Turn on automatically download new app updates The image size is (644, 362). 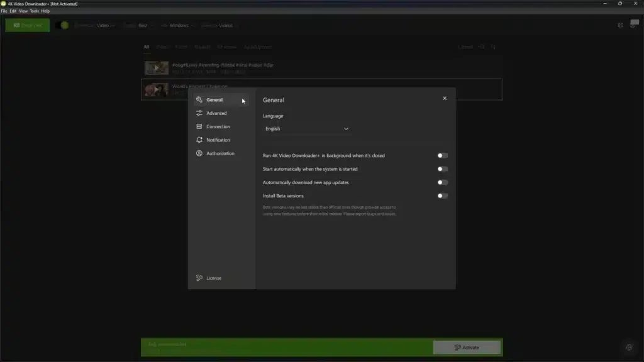click(443, 182)
